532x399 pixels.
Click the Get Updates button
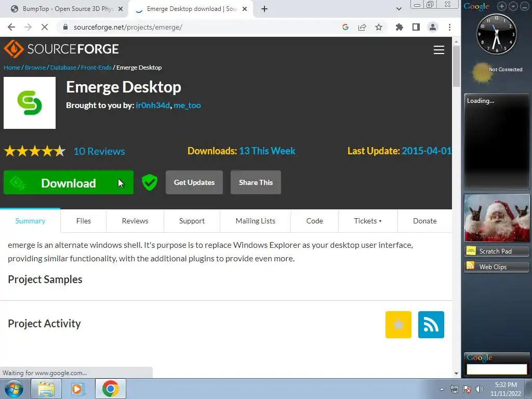point(194,182)
